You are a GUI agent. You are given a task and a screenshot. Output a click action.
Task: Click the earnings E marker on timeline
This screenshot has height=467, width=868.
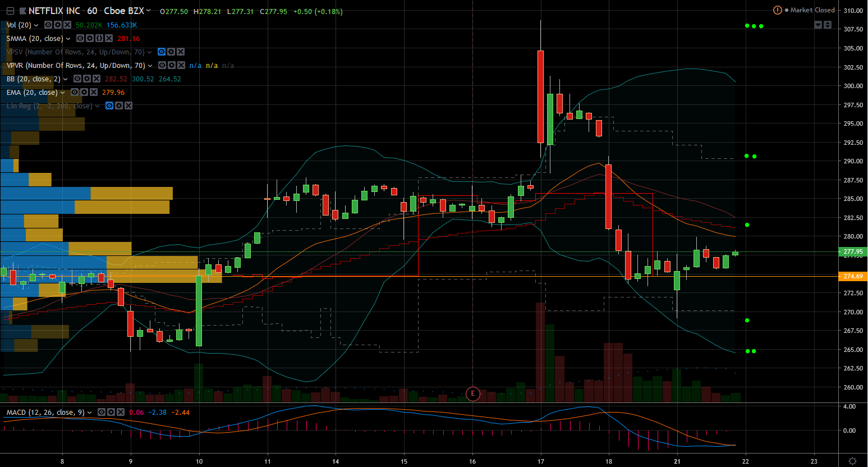tap(472, 393)
